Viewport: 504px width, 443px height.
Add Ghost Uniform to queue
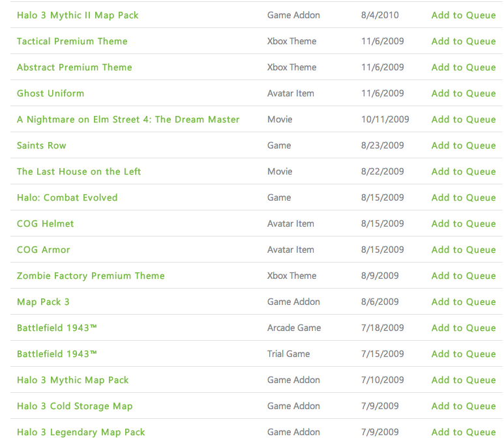point(464,93)
